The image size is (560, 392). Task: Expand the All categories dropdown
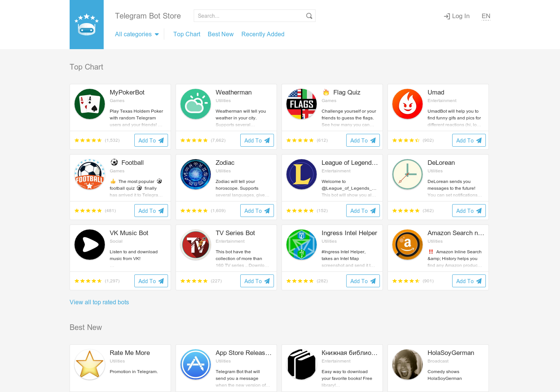coord(137,34)
